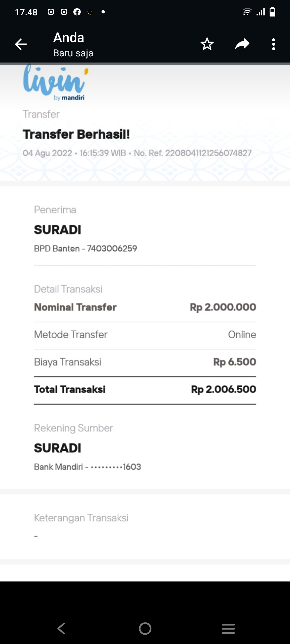
Task: Tap the sender name Anda in the header
Action: click(x=69, y=38)
